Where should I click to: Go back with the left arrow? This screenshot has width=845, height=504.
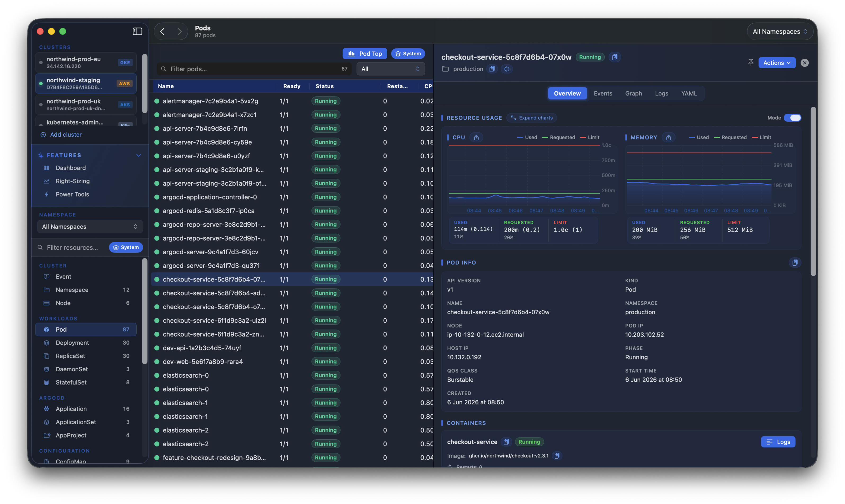[162, 32]
